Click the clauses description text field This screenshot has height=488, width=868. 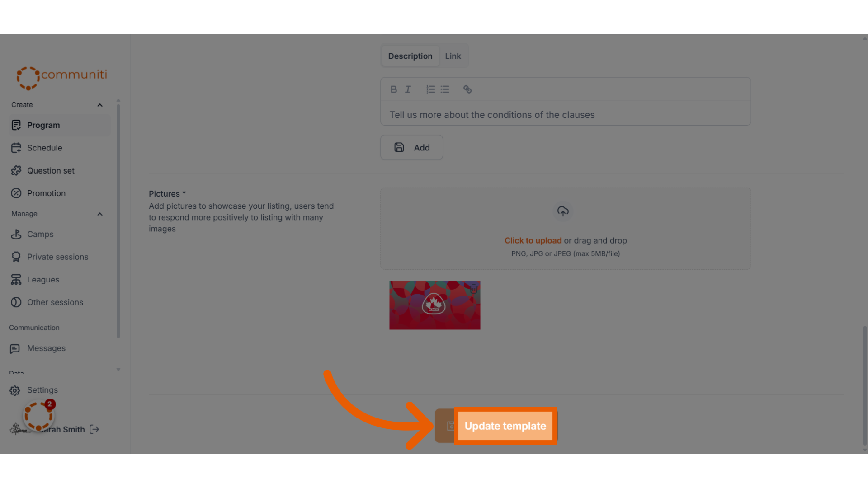tap(566, 115)
